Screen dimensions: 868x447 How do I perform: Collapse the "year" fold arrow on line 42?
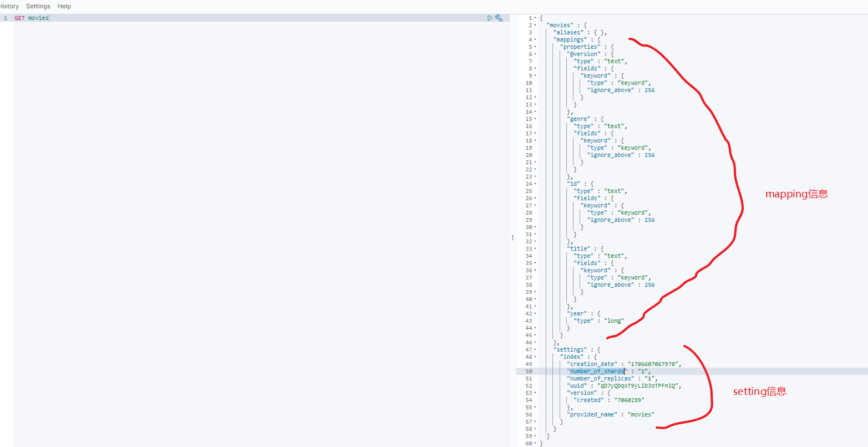click(x=535, y=313)
